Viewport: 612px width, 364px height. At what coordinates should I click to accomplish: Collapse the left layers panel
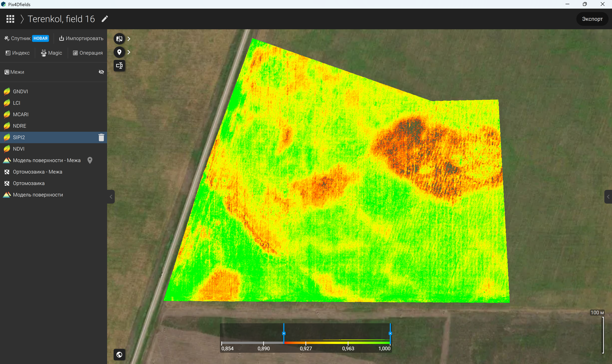click(x=111, y=197)
